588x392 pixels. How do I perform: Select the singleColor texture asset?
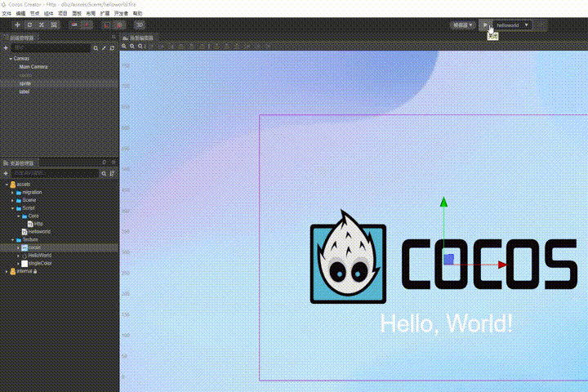(37, 263)
